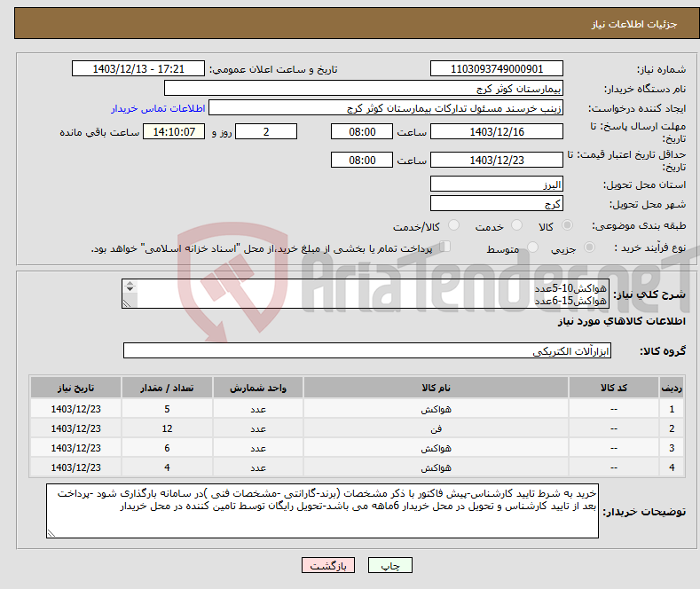Screen dimensions: 700x589
Task: Click هواکش item name in row 3
Action: pyautogui.click(x=436, y=449)
